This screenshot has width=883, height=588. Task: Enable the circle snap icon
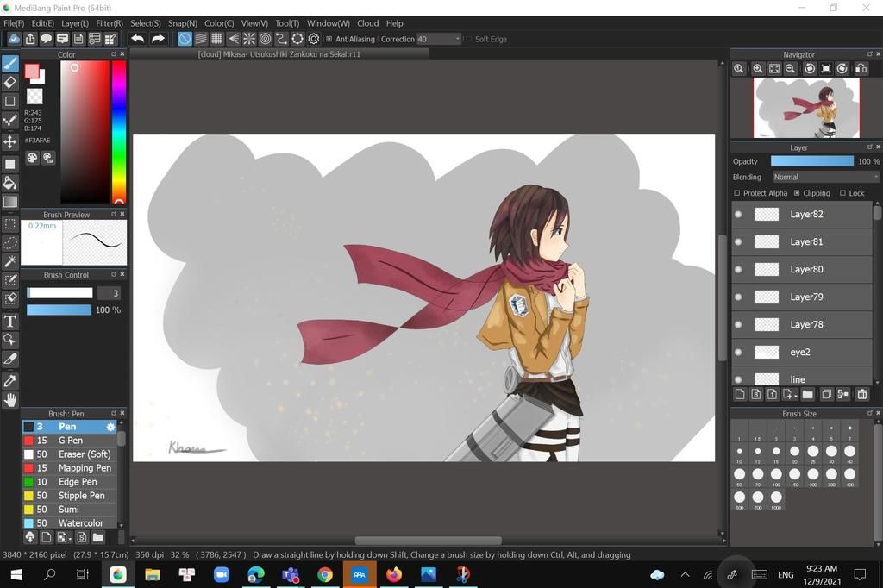[266, 39]
